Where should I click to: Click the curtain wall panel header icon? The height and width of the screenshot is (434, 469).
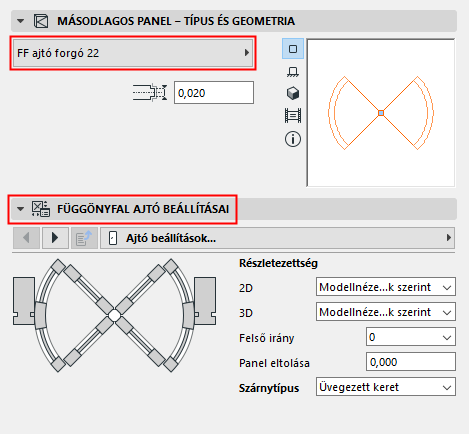coord(41,21)
